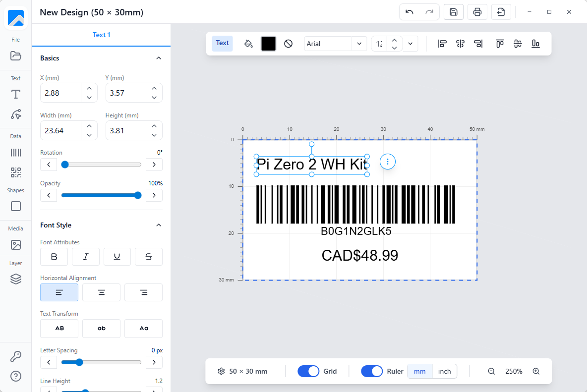Undo the last action
This screenshot has height=392, width=587.
coord(409,11)
